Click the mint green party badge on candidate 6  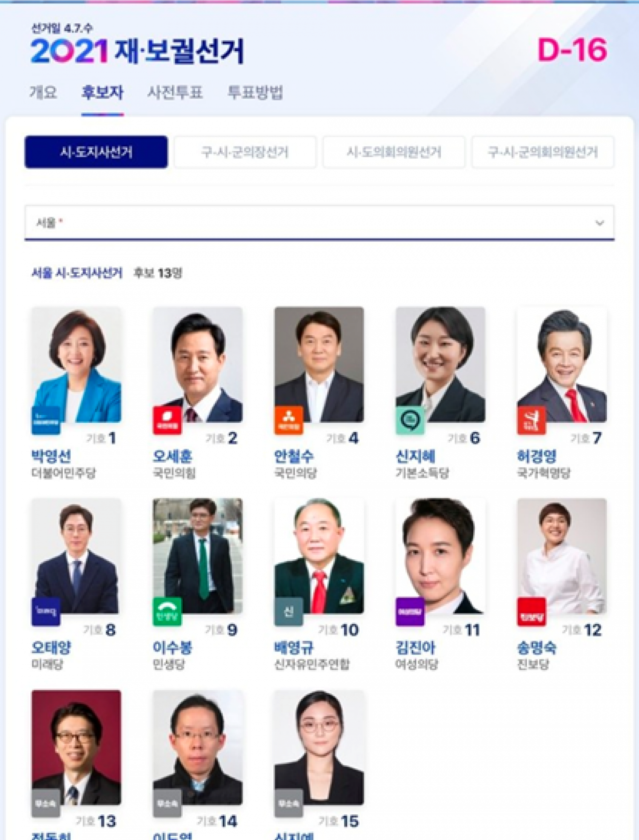pyautogui.click(x=410, y=420)
